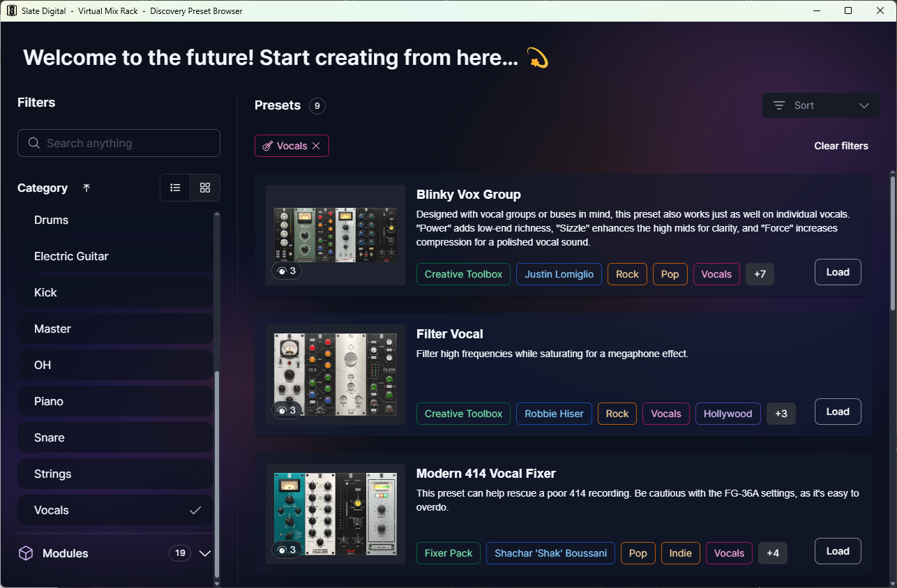Select the Piano category

point(115,401)
